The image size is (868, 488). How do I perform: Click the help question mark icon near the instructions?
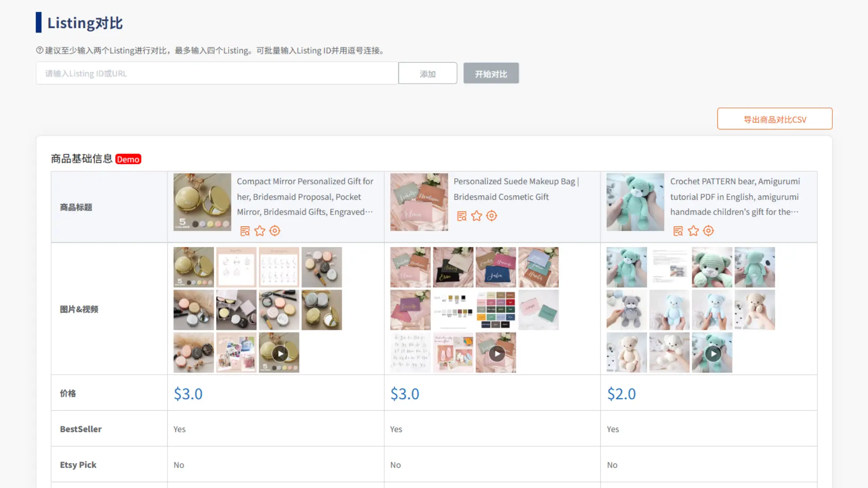[38, 50]
